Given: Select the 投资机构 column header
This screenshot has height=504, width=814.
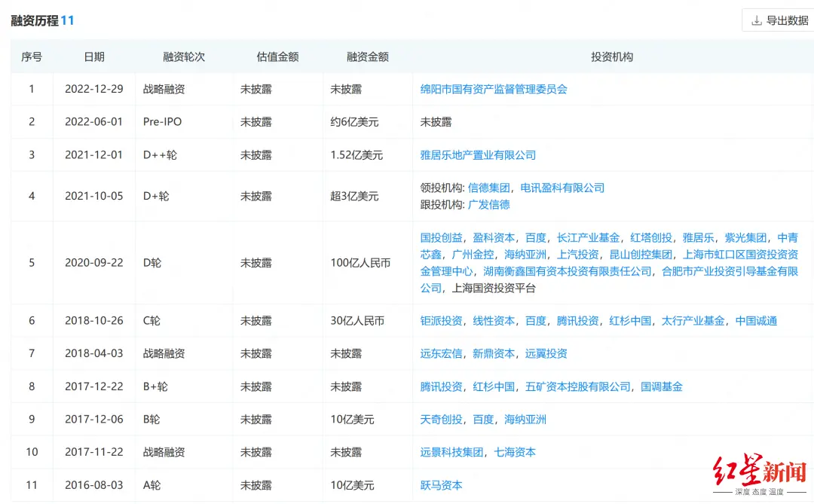Looking at the screenshot, I should pos(612,57).
